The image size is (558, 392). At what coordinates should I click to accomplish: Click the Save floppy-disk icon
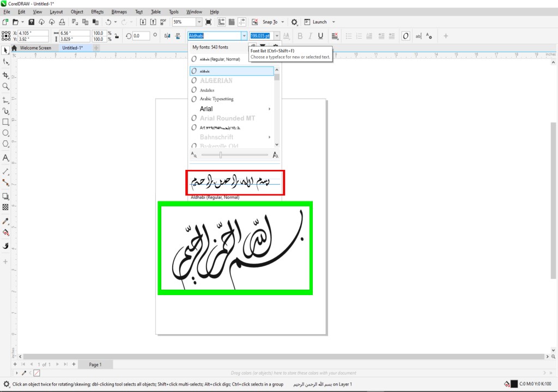click(31, 22)
